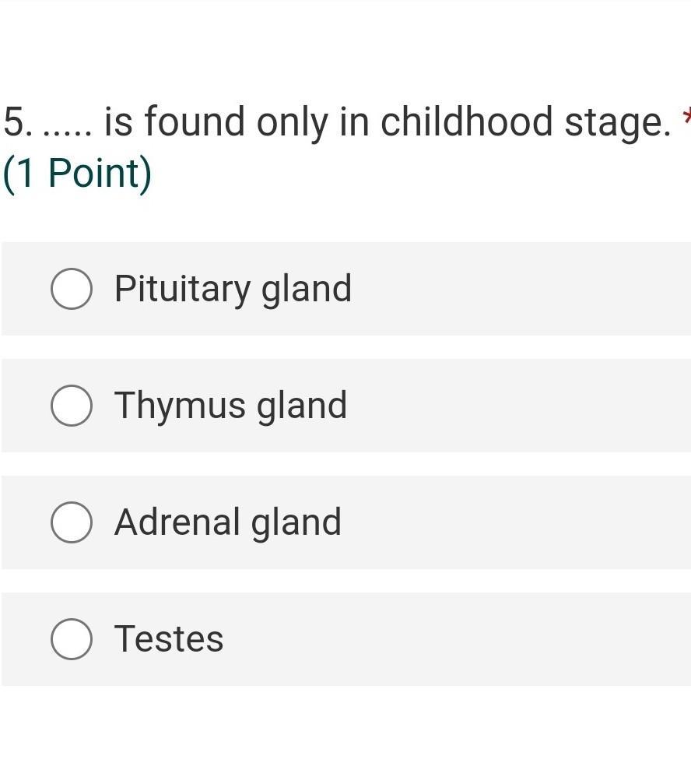
Task: Pick the Testes radio circle
Action: 72,639
